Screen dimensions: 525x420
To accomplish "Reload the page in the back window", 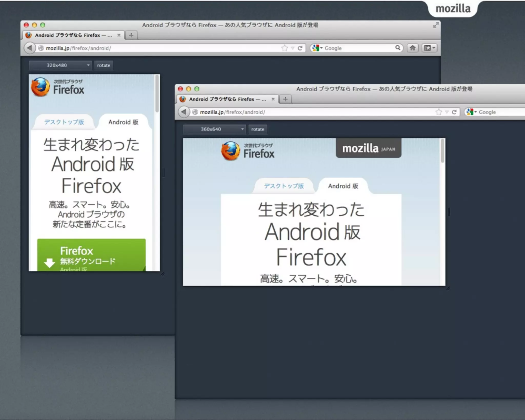I will coord(300,48).
